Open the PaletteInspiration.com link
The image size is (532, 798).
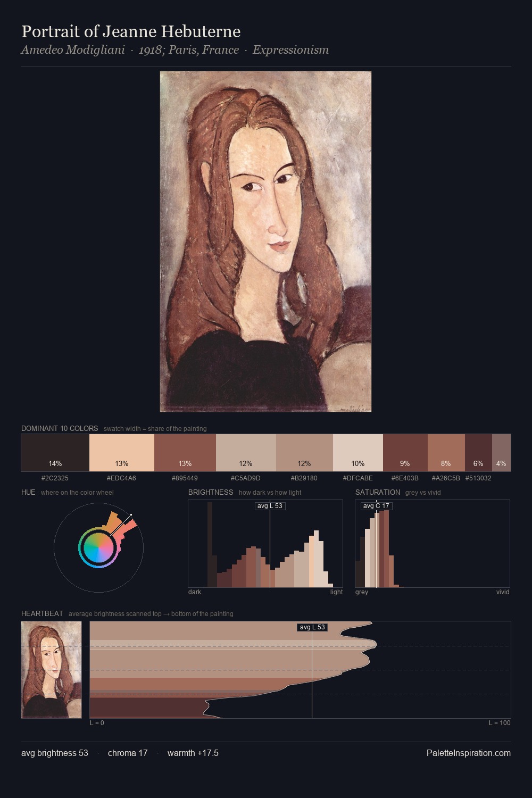469,753
